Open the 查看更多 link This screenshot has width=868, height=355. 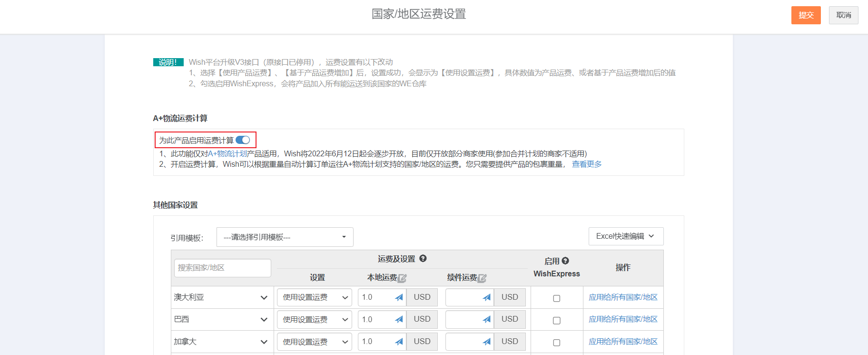[x=587, y=164]
